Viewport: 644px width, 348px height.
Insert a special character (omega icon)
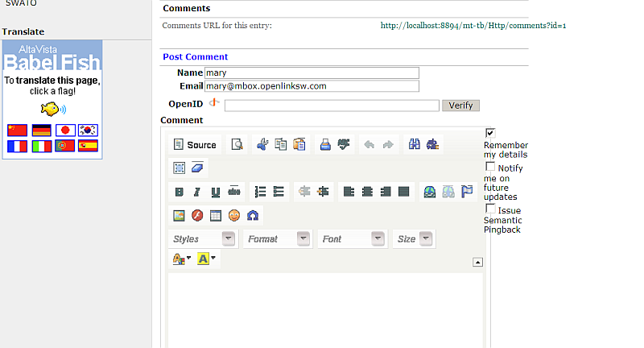[x=253, y=215]
